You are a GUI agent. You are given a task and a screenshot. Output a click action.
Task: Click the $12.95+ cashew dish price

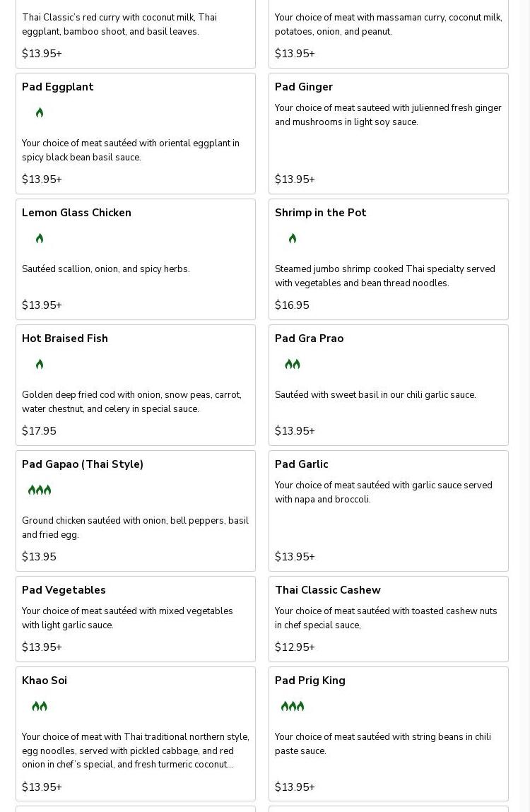pyautogui.click(x=295, y=647)
